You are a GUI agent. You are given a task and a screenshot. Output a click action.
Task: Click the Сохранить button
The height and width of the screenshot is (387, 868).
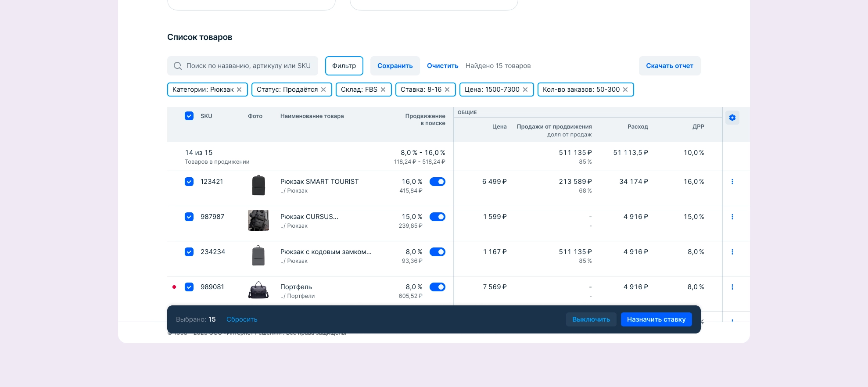(395, 66)
